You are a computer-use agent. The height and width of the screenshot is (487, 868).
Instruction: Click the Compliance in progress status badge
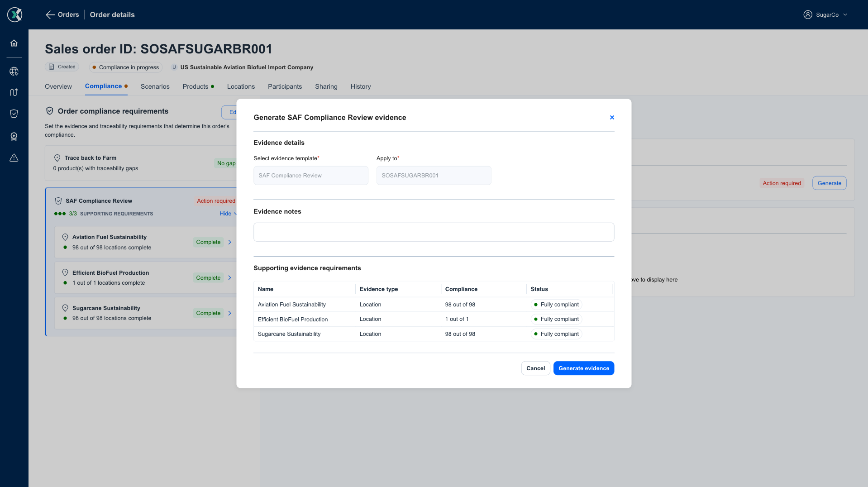pos(126,67)
